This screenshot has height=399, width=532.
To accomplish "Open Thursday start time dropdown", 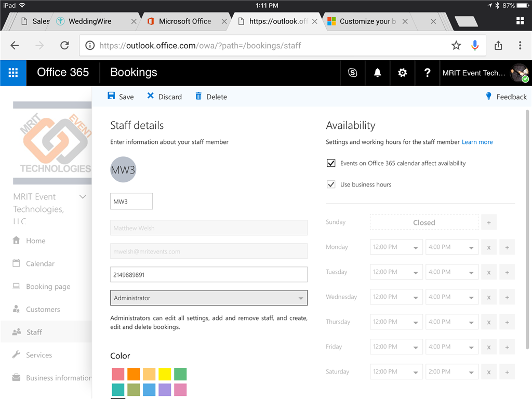I will click(396, 322).
